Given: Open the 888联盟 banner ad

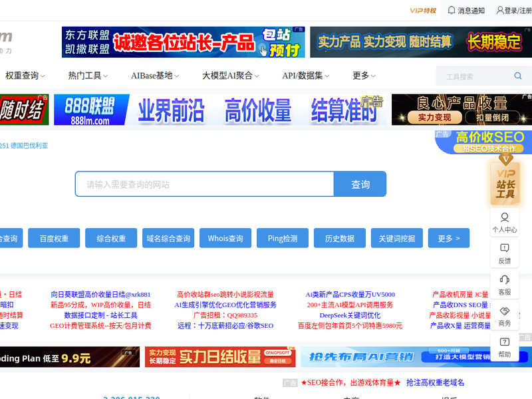Looking at the screenshot, I should pyautogui.click(x=220, y=110).
